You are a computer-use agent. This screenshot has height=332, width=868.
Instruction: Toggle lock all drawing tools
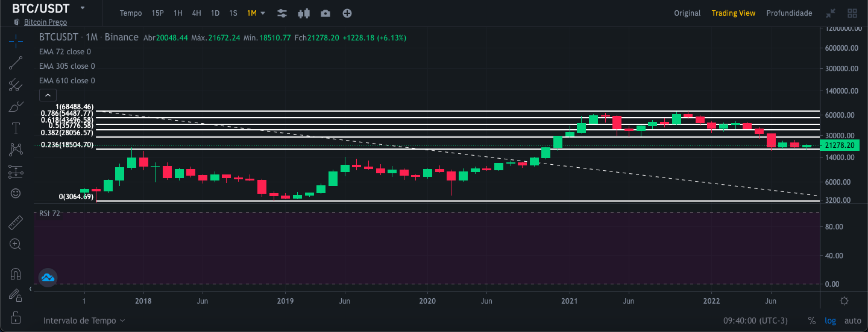coord(16,317)
